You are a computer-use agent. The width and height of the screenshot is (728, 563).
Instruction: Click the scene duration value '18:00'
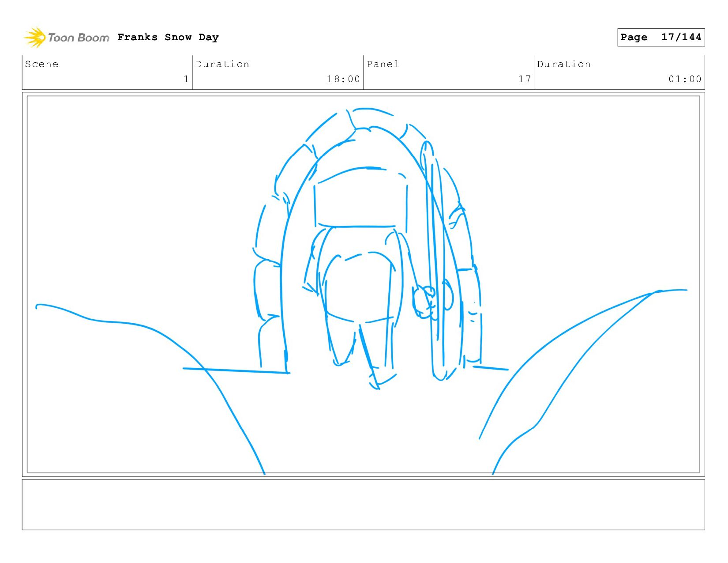click(x=343, y=79)
